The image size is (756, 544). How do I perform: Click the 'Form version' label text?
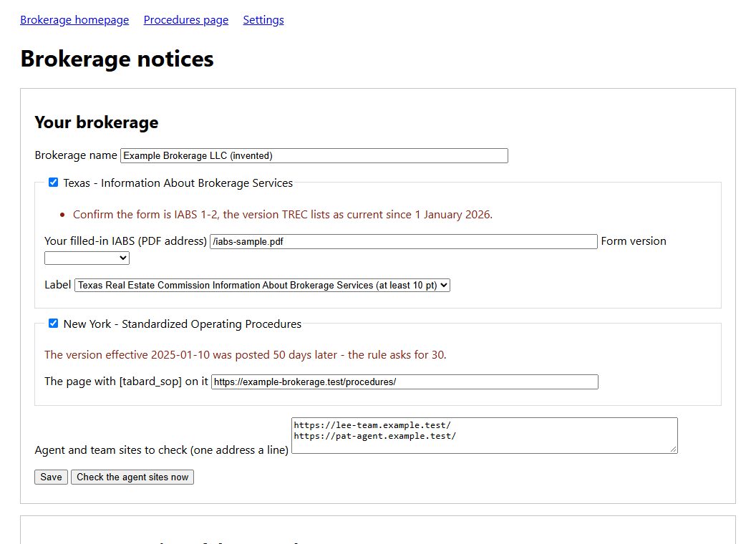(x=634, y=241)
